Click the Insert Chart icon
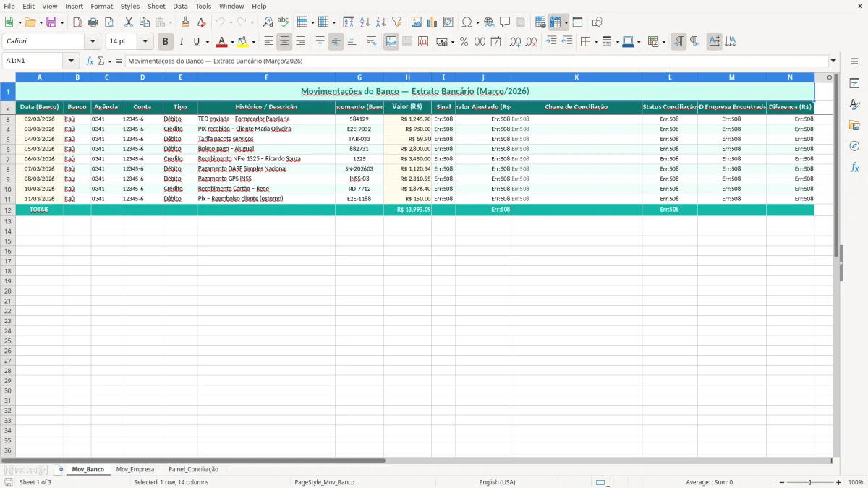The image size is (868, 488). click(433, 22)
